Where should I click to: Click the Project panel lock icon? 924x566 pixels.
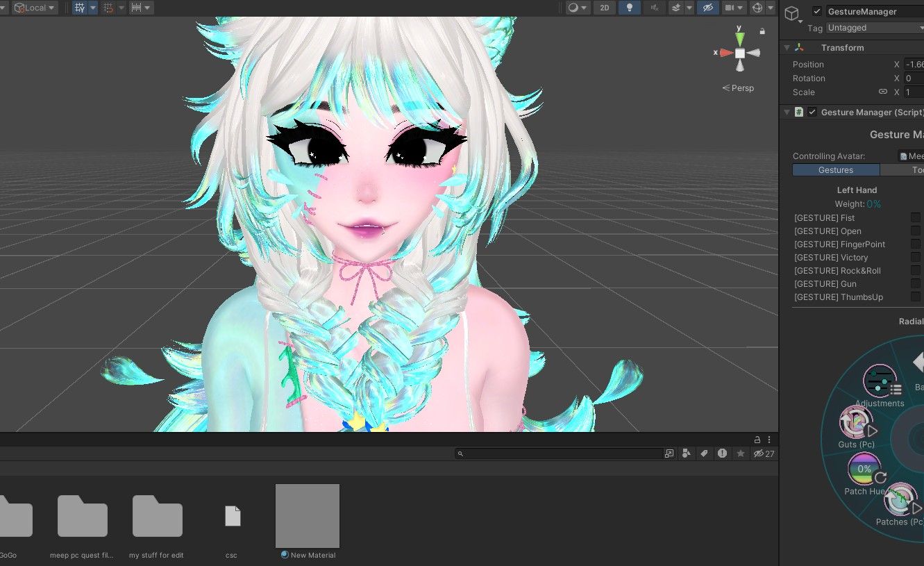[757, 440]
